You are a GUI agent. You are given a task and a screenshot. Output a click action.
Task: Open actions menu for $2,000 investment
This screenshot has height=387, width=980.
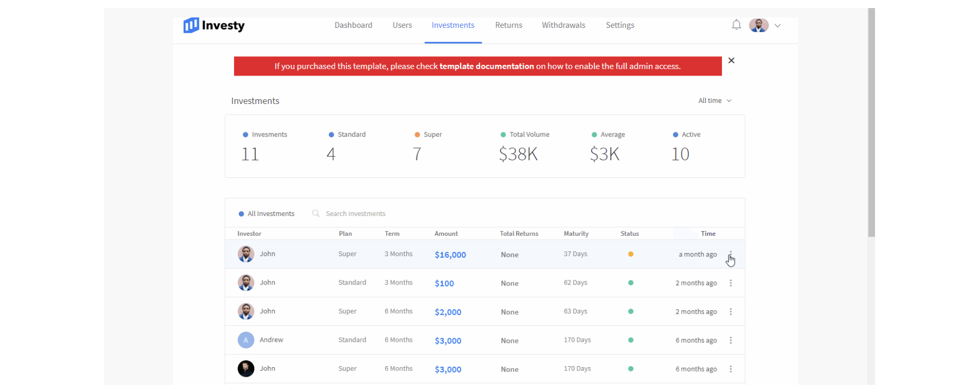(730, 312)
